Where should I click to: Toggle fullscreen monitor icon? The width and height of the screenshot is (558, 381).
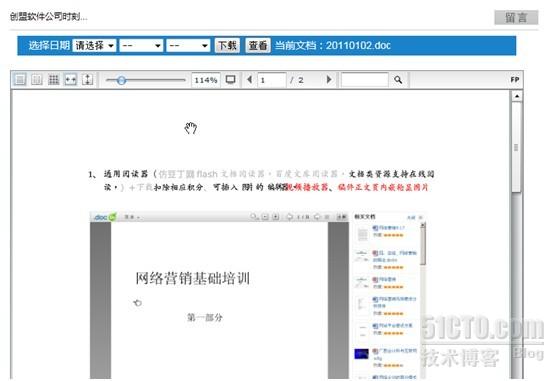tap(231, 80)
